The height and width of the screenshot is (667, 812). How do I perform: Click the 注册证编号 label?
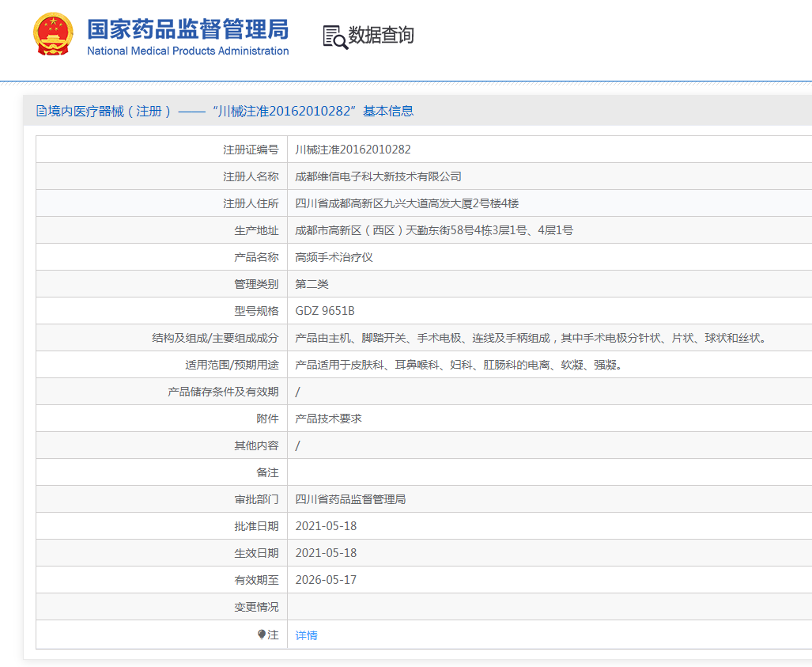coord(251,150)
